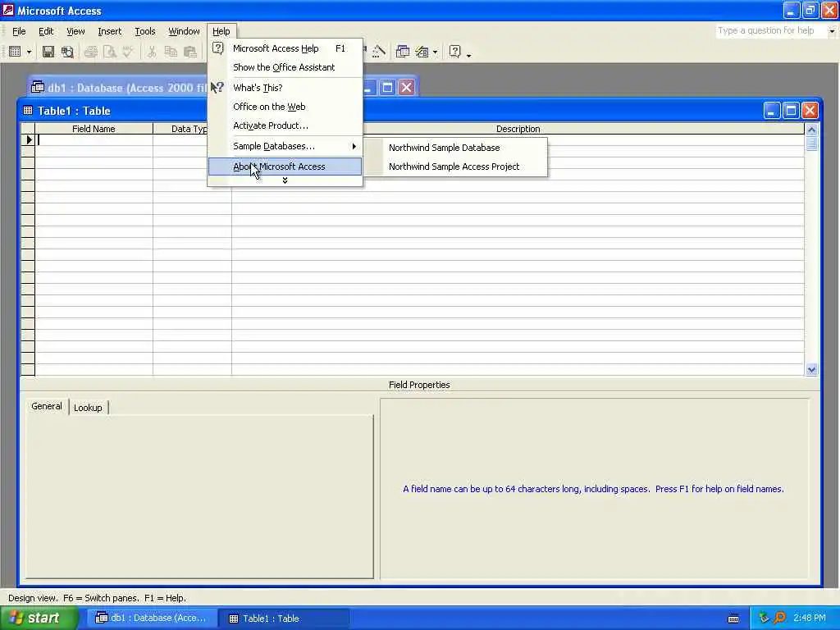Choose About Microsoft Access
The image size is (840, 630).
point(285,167)
